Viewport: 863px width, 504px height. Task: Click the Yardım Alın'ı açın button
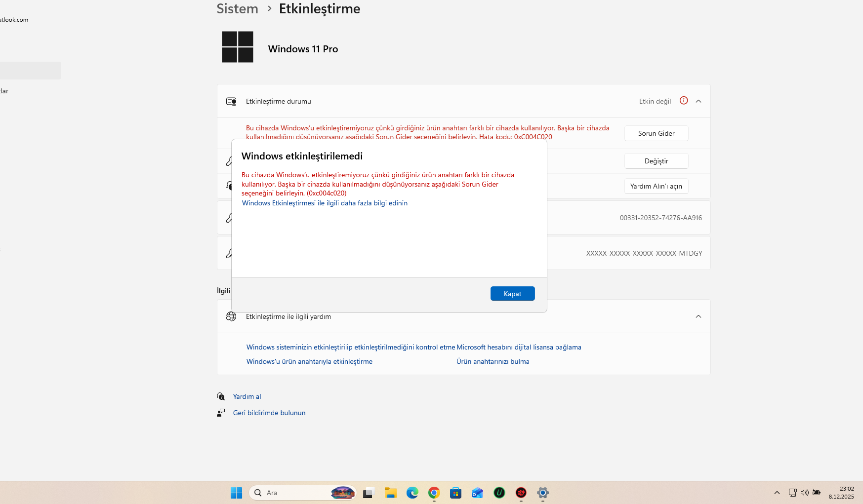[656, 186]
